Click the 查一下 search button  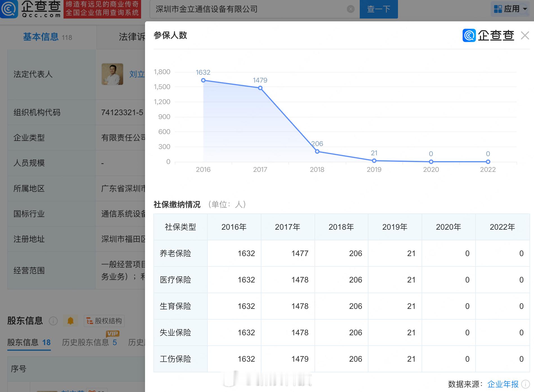tap(379, 9)
